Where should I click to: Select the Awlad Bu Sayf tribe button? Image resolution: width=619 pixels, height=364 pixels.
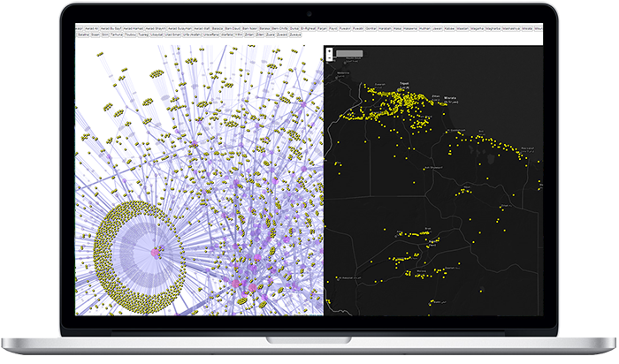pyautogui.click(x=111, y=29)
